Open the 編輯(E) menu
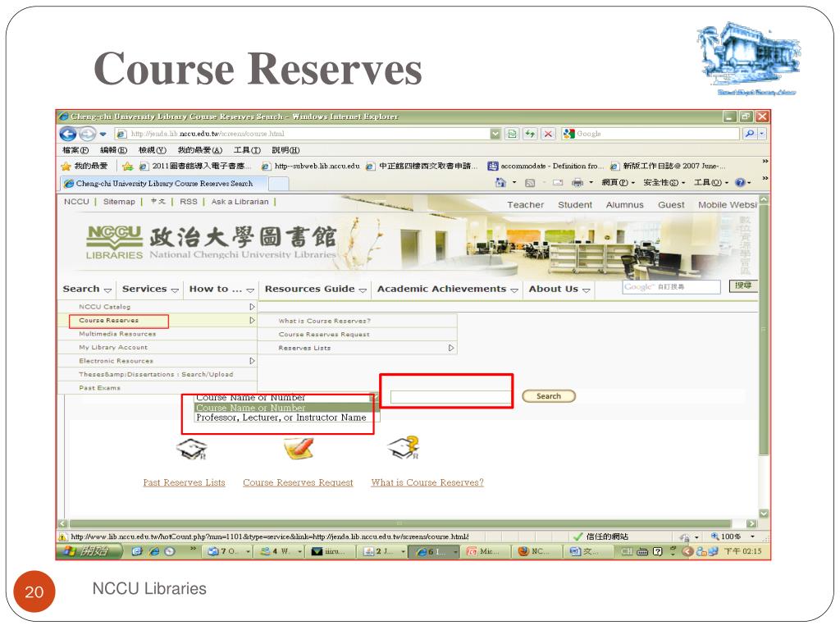The height and width of the screenshot is (630, 840). (113, 150)
